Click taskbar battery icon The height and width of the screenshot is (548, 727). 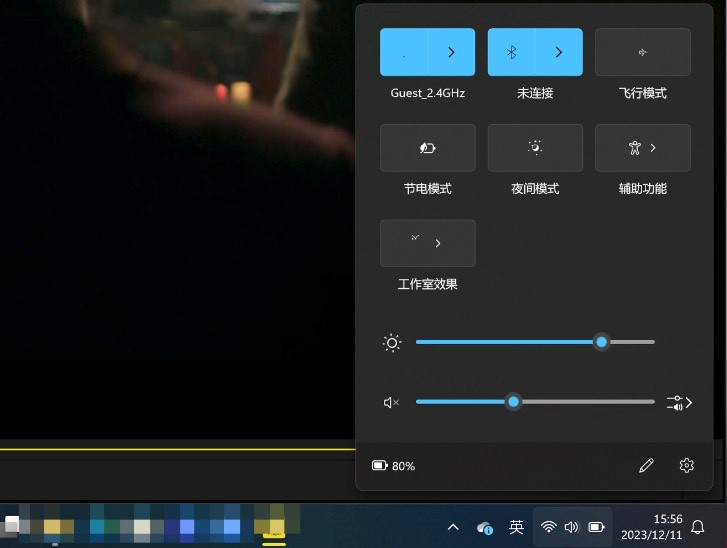click(x=596, y=527)
